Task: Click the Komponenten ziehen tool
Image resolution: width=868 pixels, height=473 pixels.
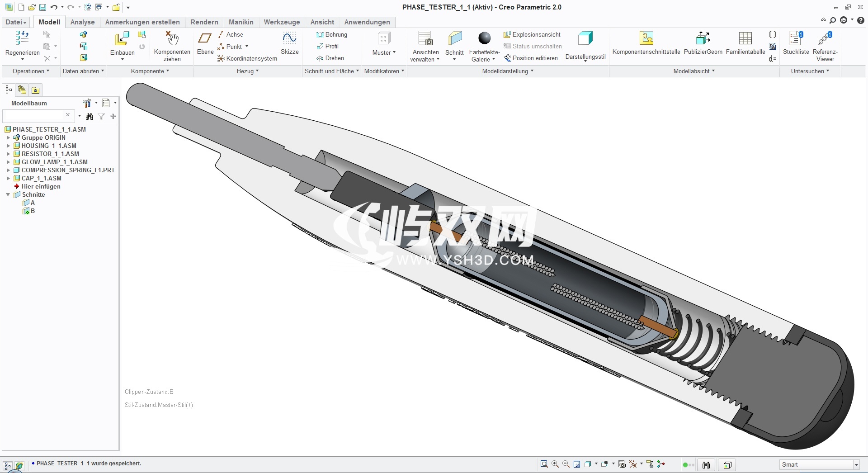Action: [172, 39]
